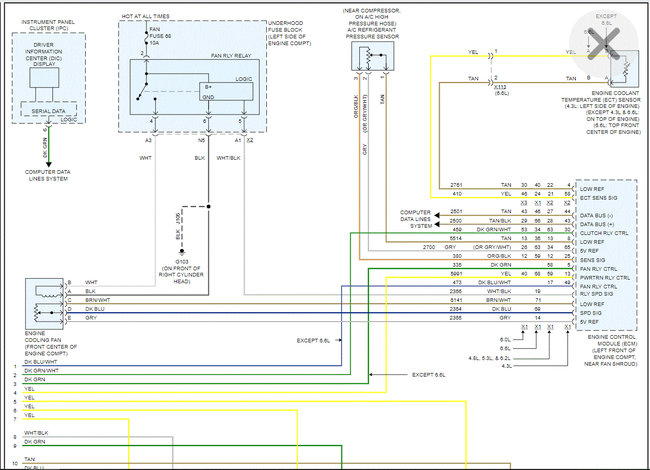Click the "DRIVER INFORMATION CENTER (DIC) DISPLAY" label
650x470 pixels.
click(44, 54)
